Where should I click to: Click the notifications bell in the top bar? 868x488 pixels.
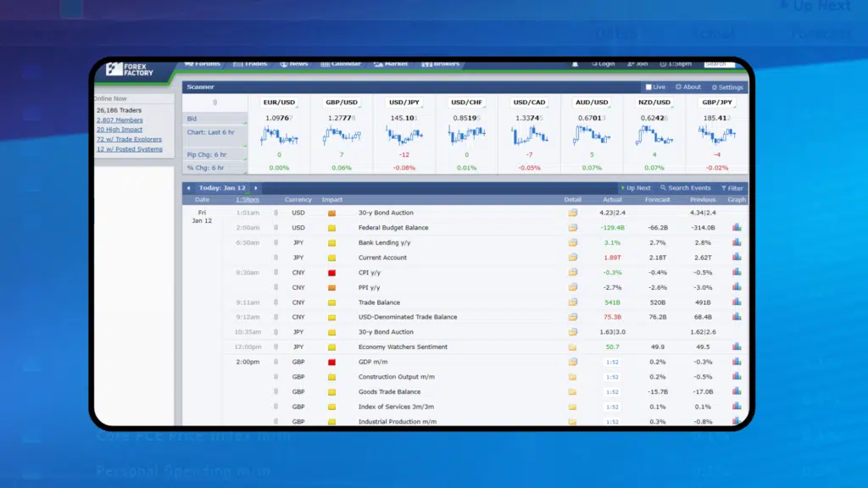click(x=576, y=64)
